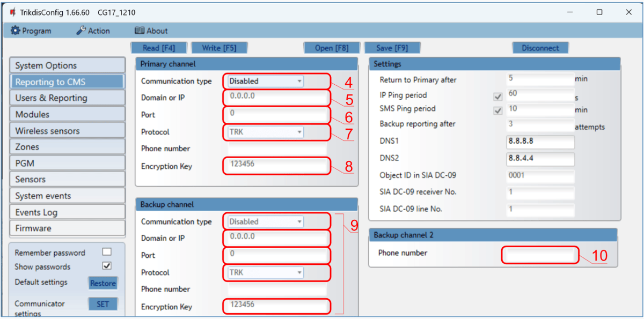The height and width of the screenshot is (319, 644).
Task: Toggle the IP Ping period checkbox
Action: click(x=498, y=97)
